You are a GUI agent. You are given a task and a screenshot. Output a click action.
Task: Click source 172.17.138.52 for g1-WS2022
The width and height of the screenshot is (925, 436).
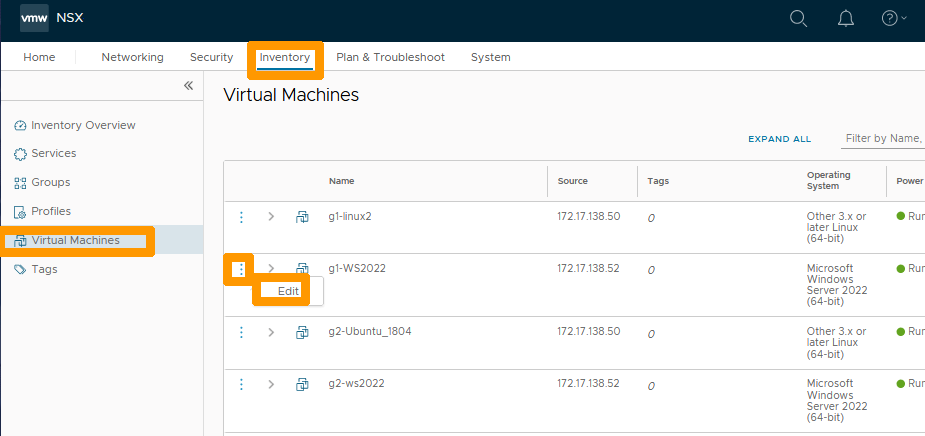588,268
